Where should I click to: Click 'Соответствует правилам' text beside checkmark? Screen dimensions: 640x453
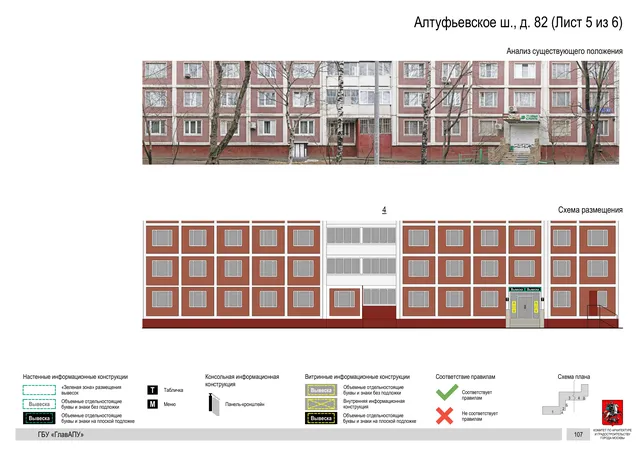[477, 395]
